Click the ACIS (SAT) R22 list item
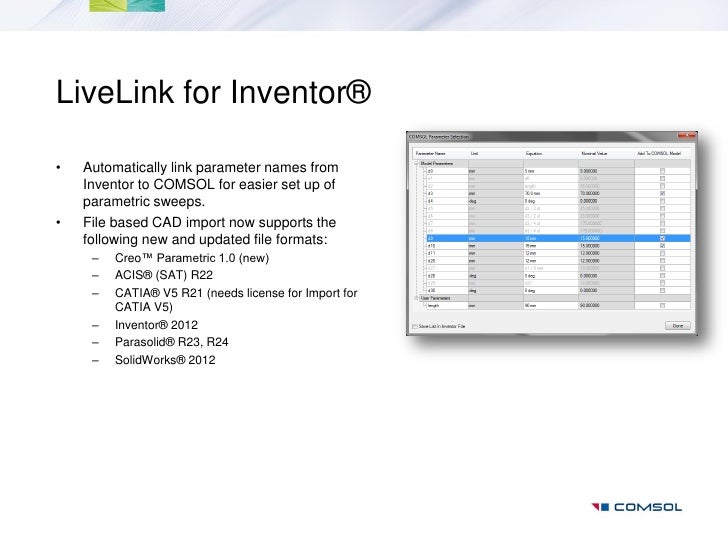 click(x=164, y=275)
